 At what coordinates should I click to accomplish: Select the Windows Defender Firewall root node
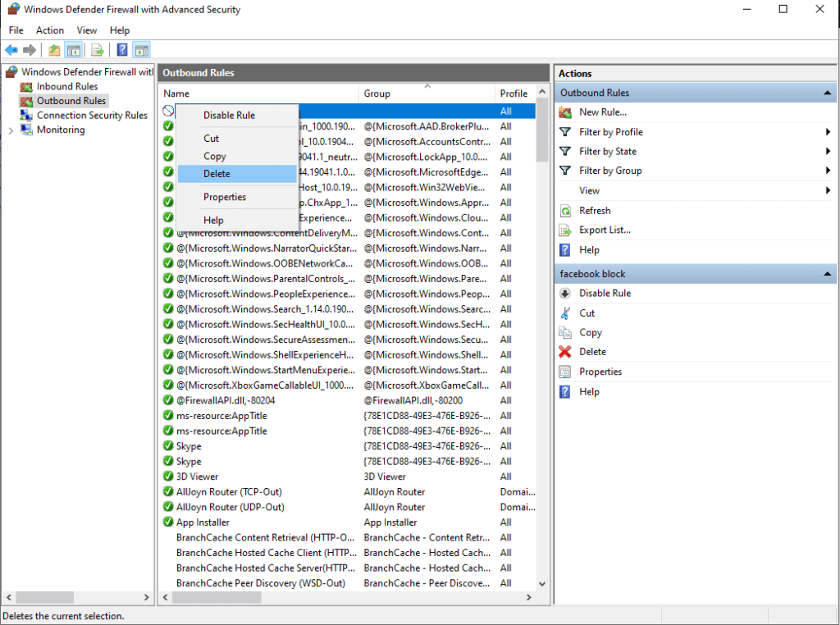click(87, 71)
